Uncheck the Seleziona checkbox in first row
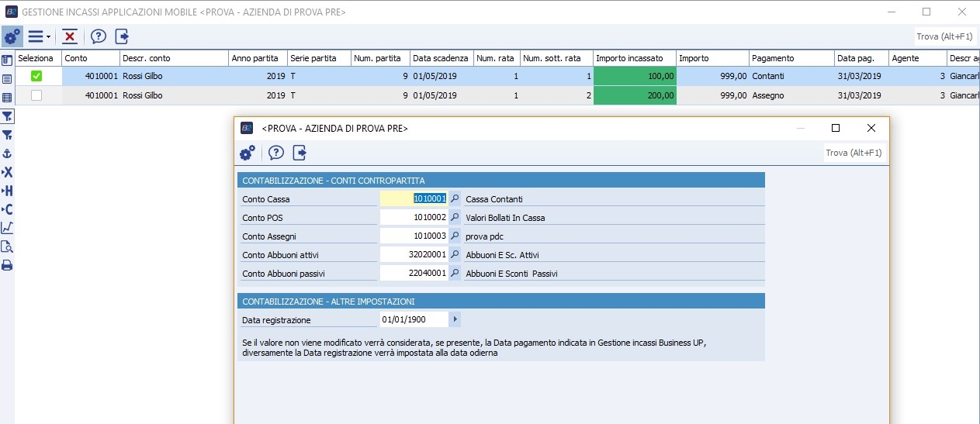This screenshot has width=980, height=424. [x=36, y=76]
